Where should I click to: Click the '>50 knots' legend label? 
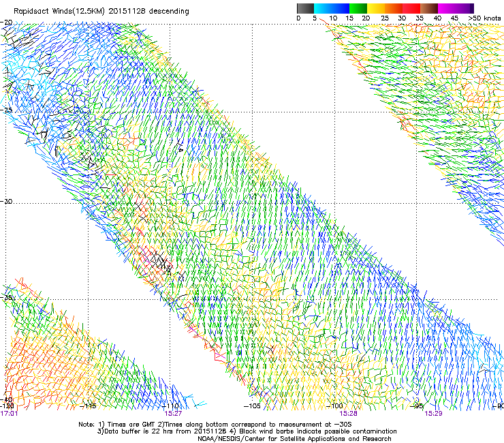click(x=484, y=18)
